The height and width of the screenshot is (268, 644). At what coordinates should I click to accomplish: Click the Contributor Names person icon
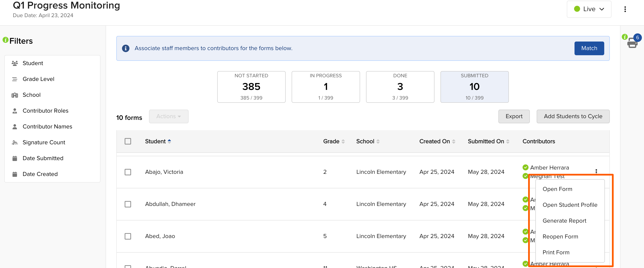(15, 127)
